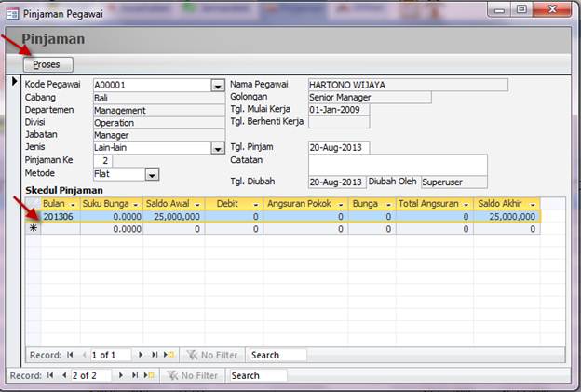581x392 pixels.
Task: Click the main form record selector arrow
Action: [x=15, y=81]
